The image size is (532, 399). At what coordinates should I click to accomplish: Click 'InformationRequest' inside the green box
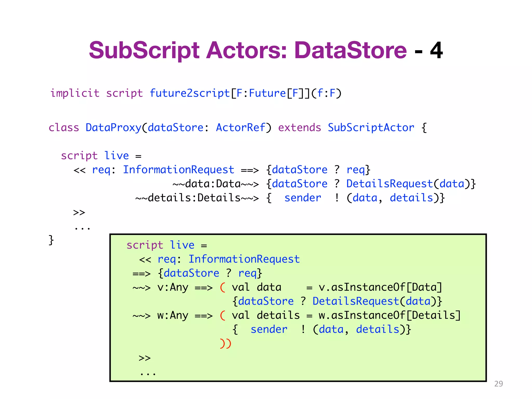point(244,259)
